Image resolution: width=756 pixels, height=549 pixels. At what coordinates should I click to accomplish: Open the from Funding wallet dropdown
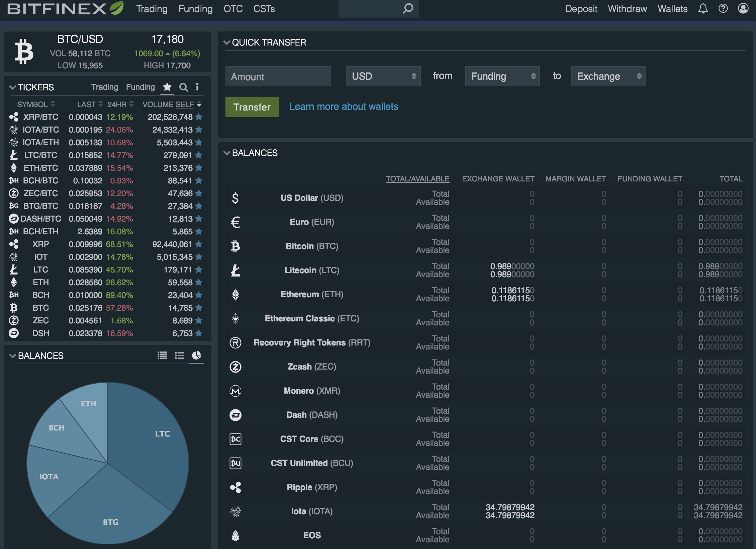[502, 76]
